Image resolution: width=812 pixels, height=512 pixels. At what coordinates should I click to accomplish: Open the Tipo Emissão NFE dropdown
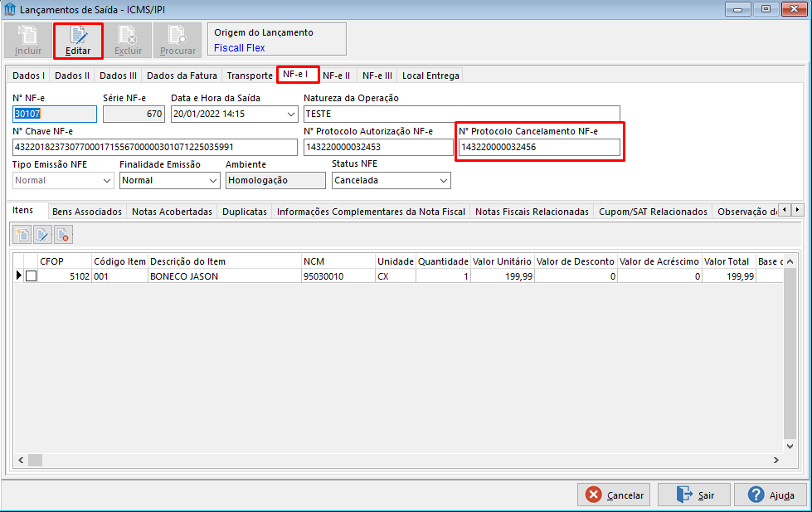107,180
